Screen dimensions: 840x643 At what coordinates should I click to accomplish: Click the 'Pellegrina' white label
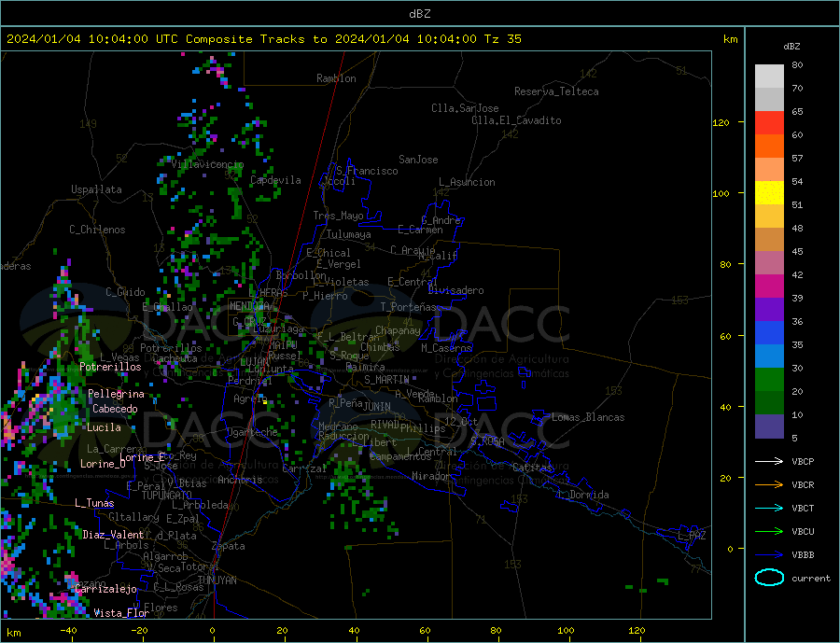pyautogui.click(x=117, y=394)
